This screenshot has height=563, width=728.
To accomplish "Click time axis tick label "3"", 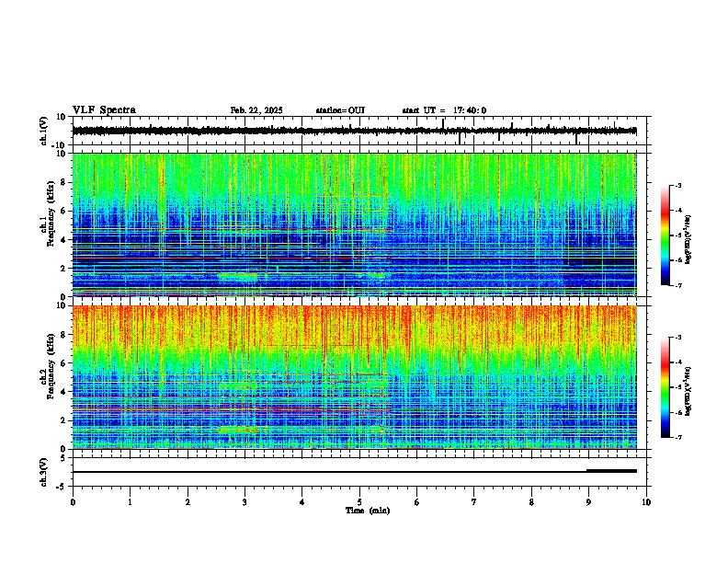I will tap(245, 502).
